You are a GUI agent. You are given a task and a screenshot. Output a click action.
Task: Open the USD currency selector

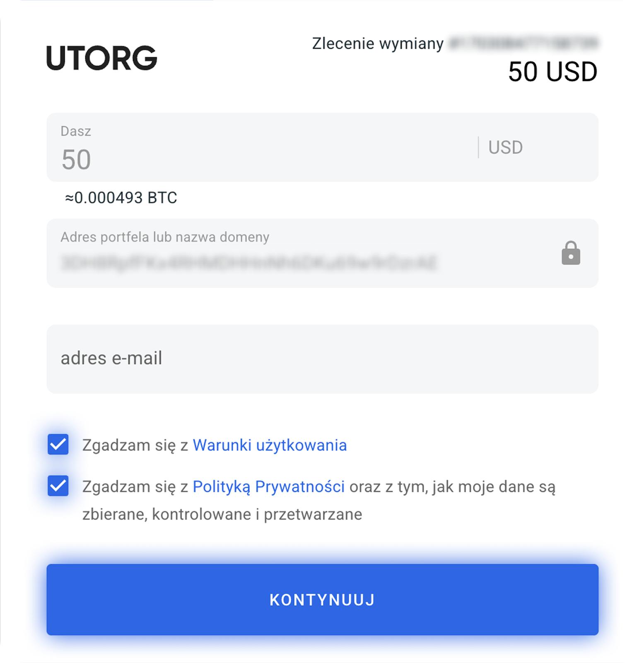pyautogui.click(x=505, y=147)
